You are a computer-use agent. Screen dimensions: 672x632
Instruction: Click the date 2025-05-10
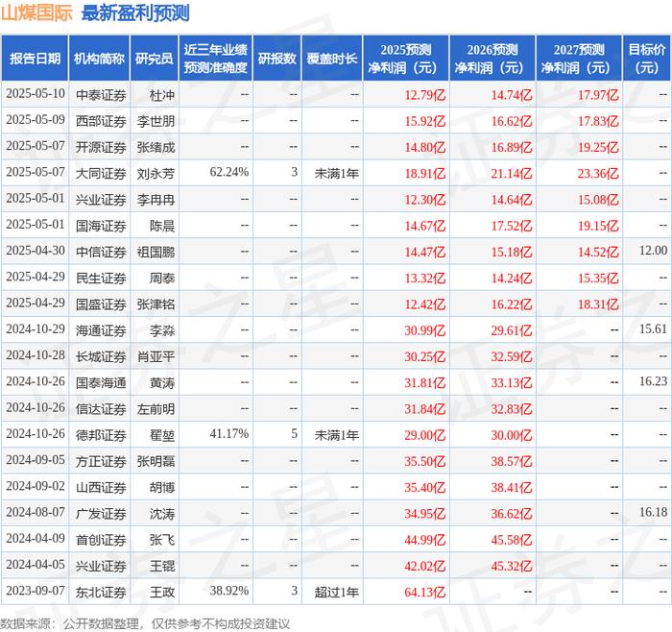[x=36, y=94]
